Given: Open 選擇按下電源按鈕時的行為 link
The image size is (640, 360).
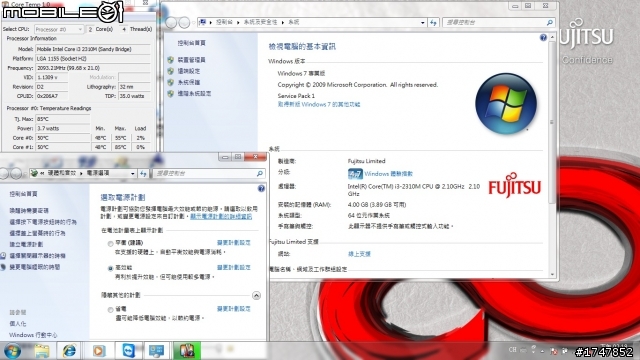Looking at the screenshot, I should click(x=43, y=222).
